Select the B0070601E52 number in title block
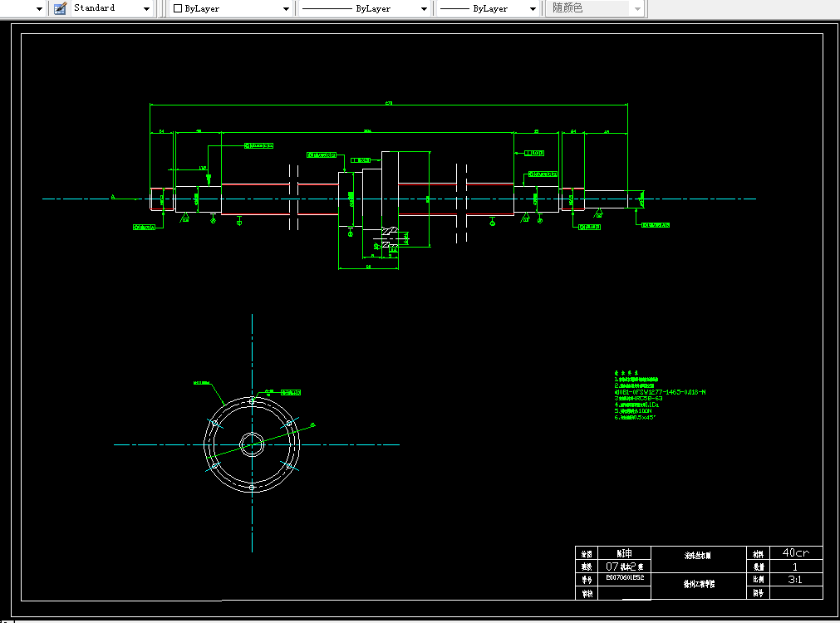840x623 pixels. coord(625,577)
